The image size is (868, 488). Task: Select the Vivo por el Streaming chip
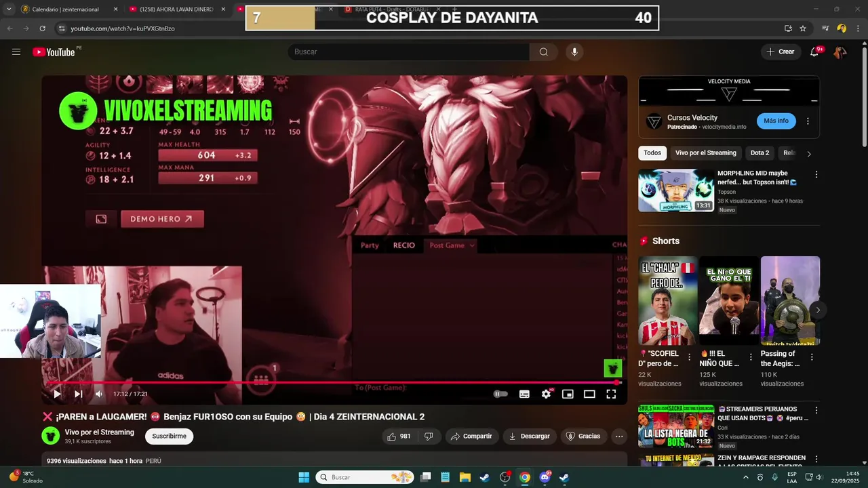coord(705,153)
